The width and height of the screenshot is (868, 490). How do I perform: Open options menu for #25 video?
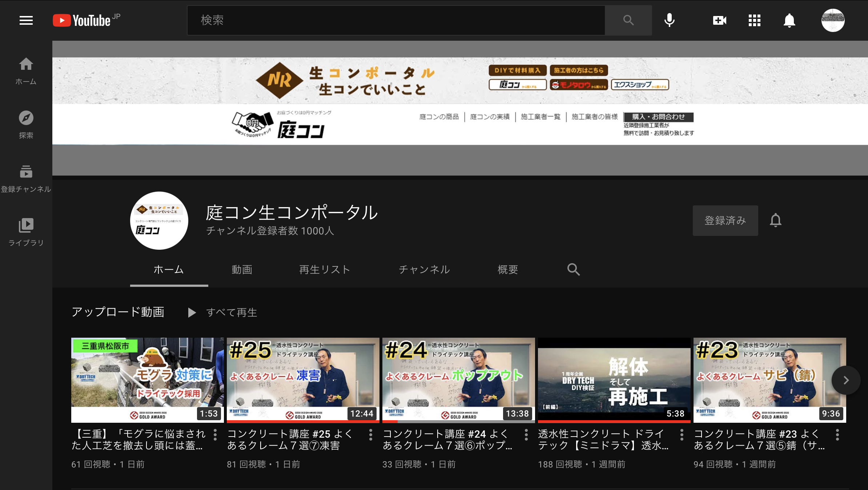coord(371,435)
